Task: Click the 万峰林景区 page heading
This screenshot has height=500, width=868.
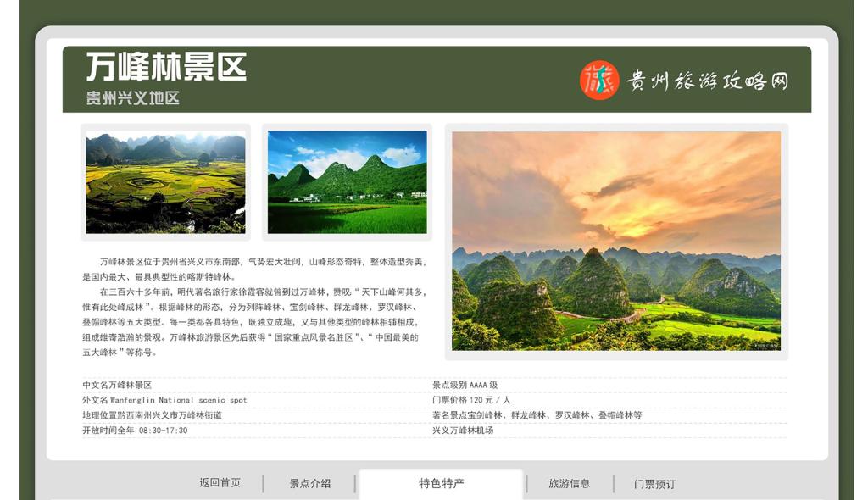Action: pos(166,66)
